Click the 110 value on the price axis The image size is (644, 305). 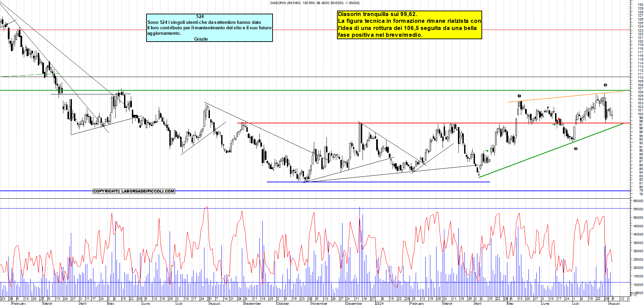640,78
